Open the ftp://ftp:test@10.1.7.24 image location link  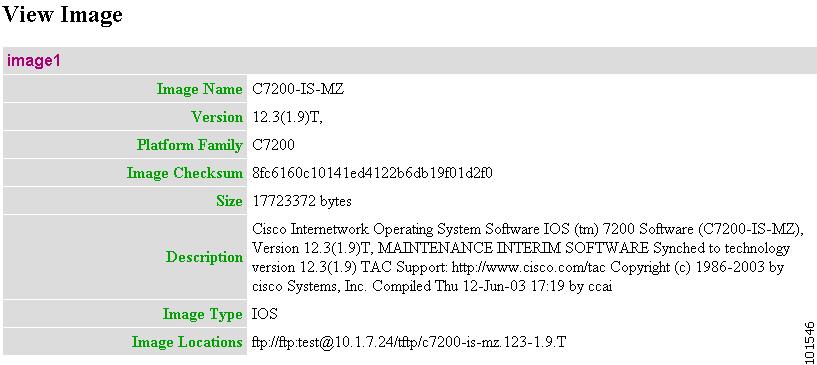click(409, 342)
